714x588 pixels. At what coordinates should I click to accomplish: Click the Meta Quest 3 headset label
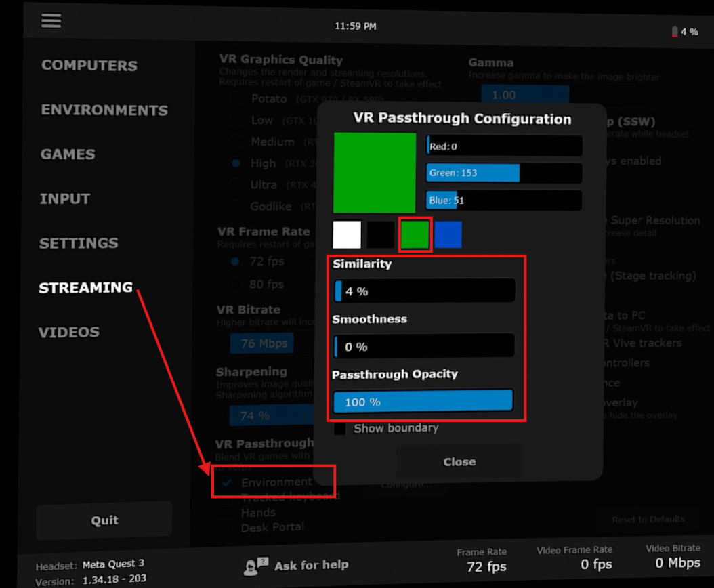[x=113, y=564]
